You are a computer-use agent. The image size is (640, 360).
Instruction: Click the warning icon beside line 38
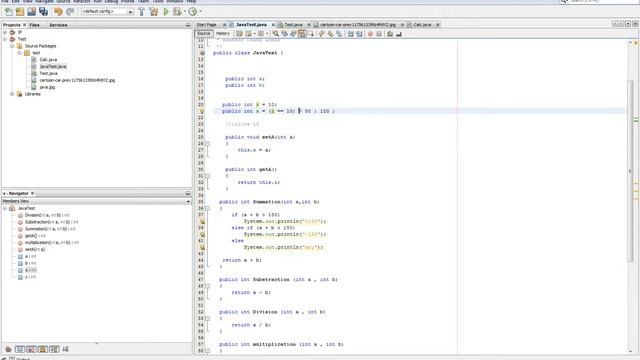click(x=202, y=221)
